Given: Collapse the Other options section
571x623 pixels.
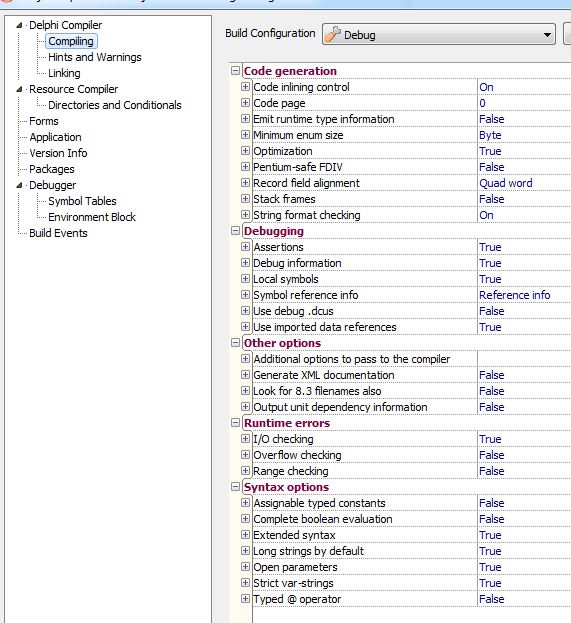Looking at the screenshot, I should pyautogui.click(x=236, y=343).
